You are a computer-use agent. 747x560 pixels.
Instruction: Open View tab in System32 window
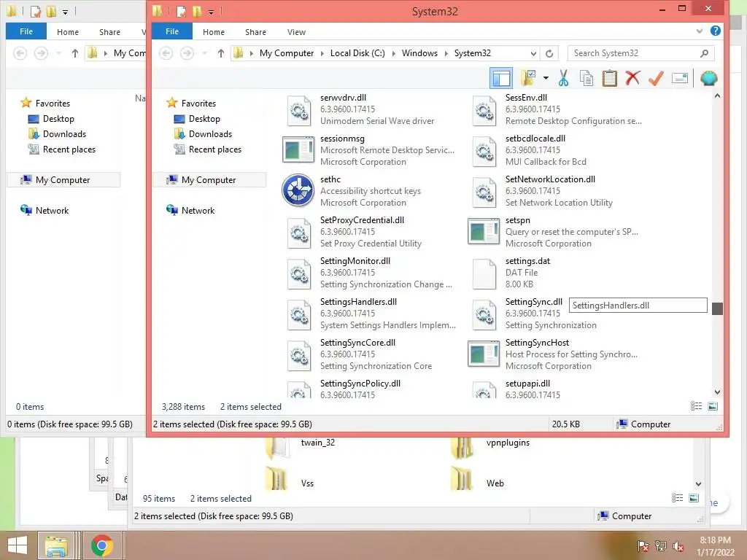(x=296, y=32)
